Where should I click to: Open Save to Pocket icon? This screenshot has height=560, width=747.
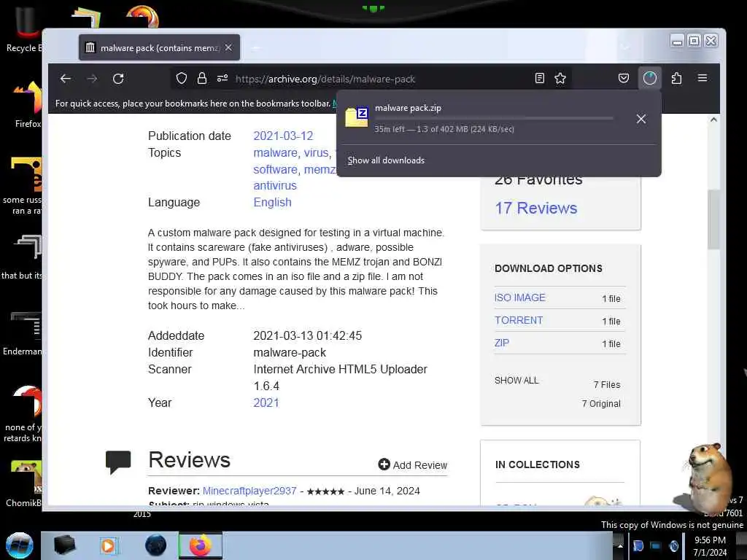tap(624, 78)
